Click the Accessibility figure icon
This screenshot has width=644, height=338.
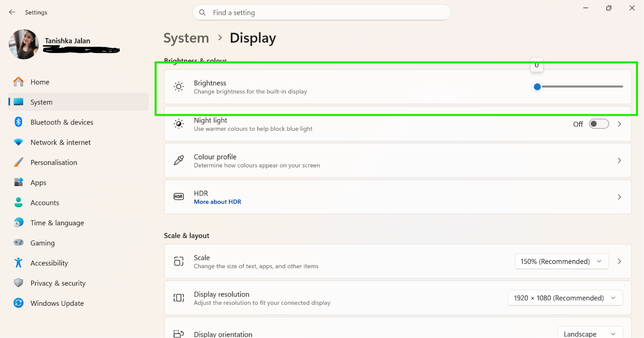(x=19, y=263)
